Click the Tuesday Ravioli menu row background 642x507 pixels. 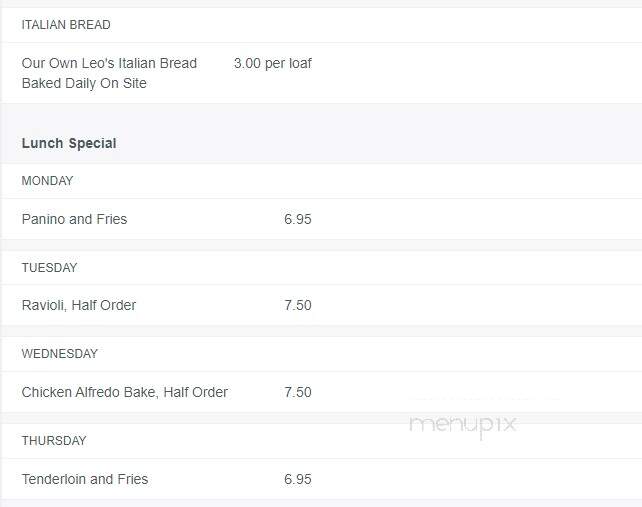[321, 305]
